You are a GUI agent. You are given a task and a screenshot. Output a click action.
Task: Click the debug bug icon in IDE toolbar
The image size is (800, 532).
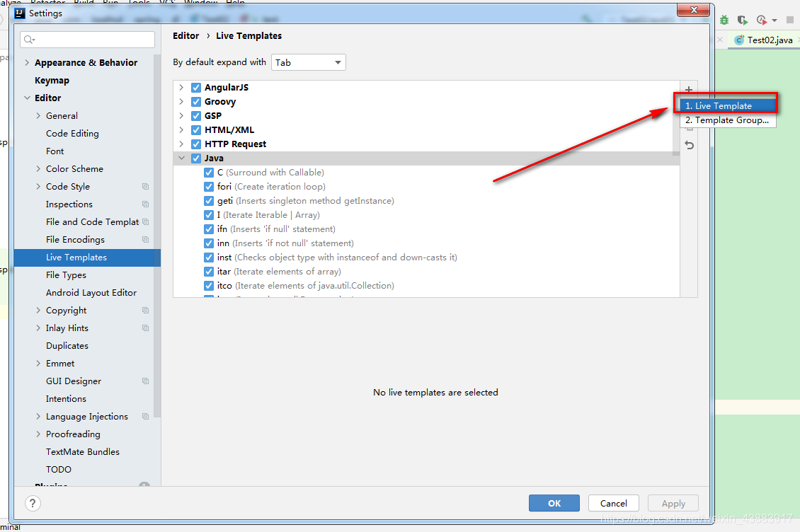pos(724,20)
